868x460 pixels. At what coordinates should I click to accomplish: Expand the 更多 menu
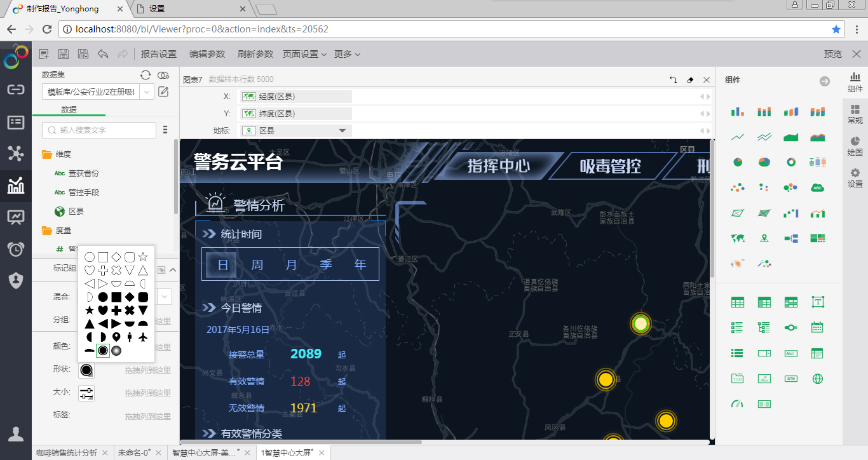(x=347, y=54)
